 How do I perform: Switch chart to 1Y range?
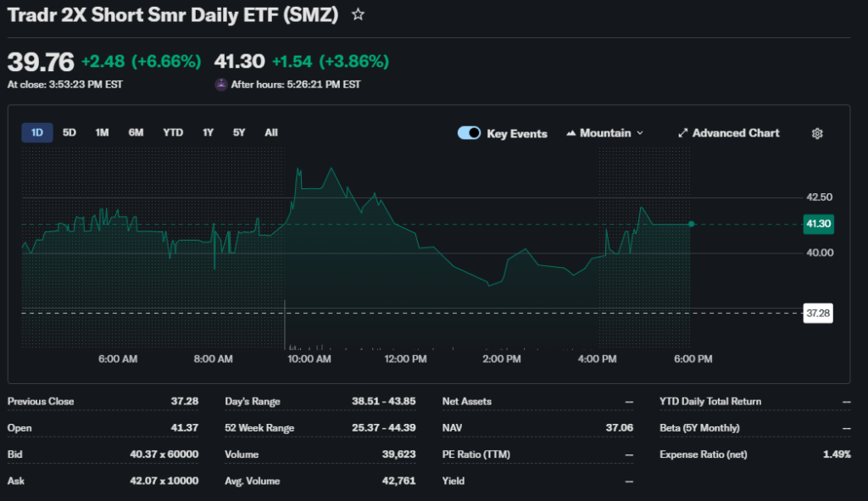point(208,132)
